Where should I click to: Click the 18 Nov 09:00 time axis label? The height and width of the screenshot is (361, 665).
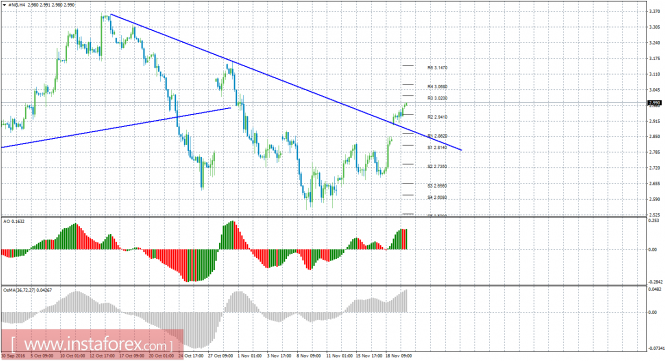click(x=399, y=356)
